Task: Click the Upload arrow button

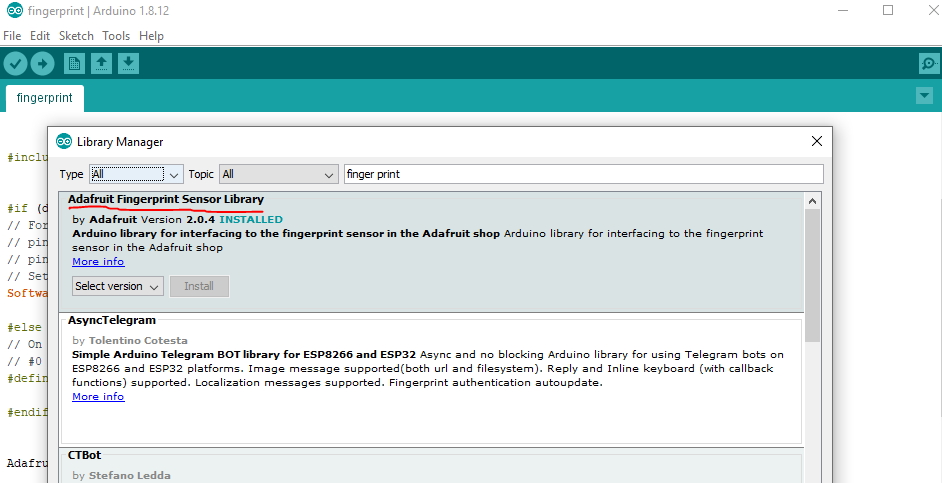Action: click(x=42, y=63)
